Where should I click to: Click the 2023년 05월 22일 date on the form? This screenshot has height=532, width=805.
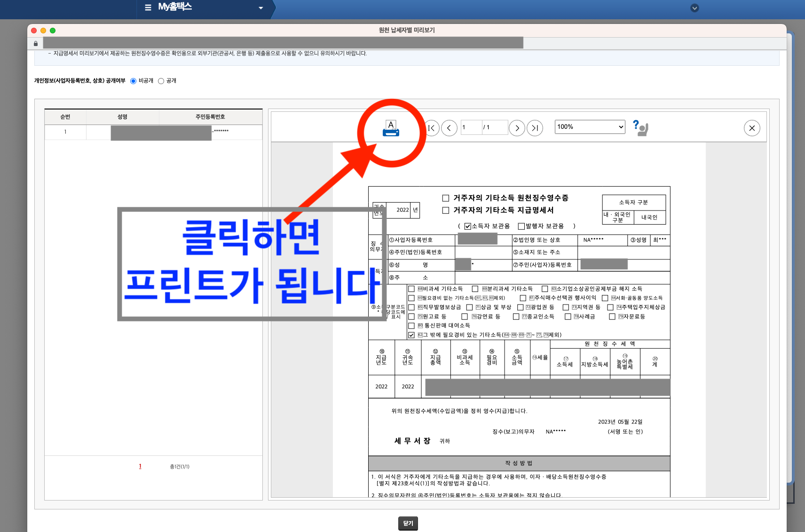pyautogui.click(x=620, y=422)
